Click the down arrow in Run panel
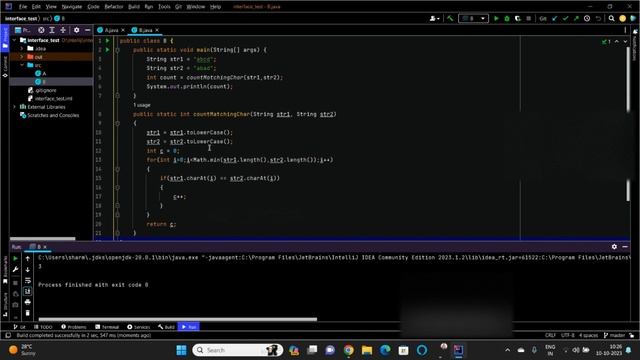640x360 pixels. [27, 269]
